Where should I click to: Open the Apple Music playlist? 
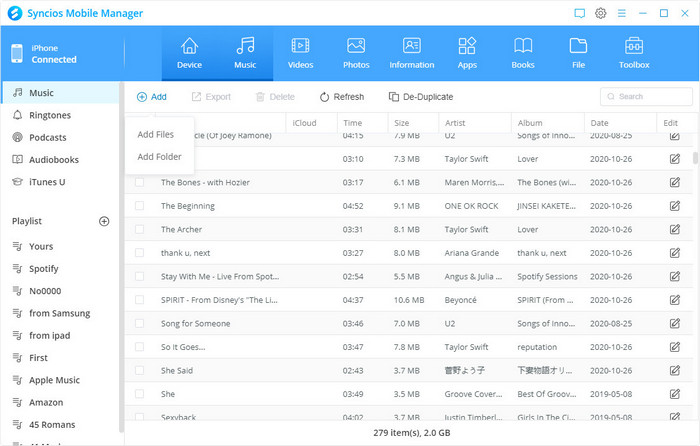[x=61, y=380]
